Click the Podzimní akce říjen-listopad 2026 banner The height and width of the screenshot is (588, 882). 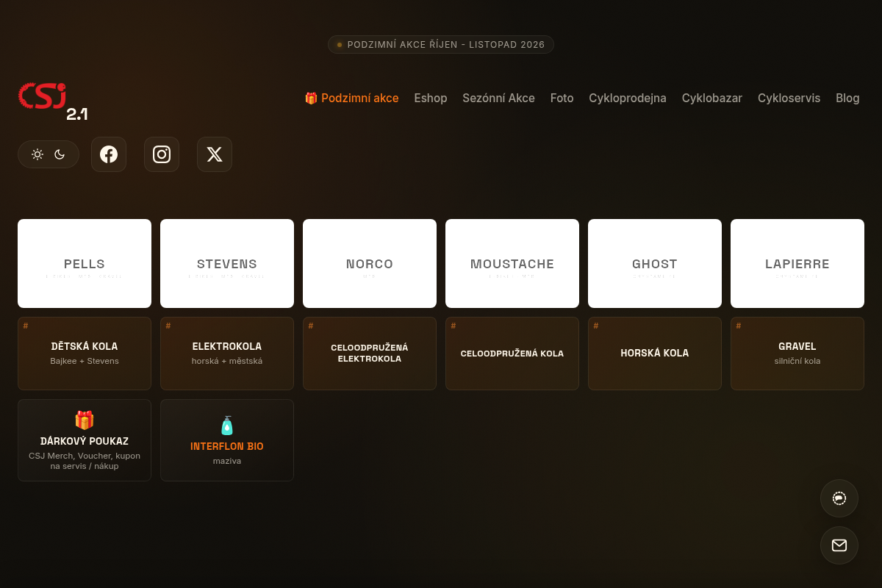(441, 45)
